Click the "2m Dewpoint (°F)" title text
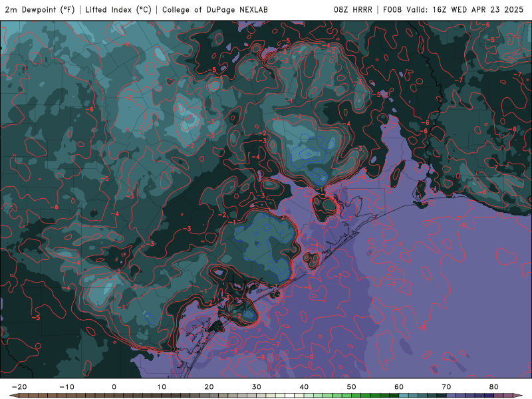Viewport: 532px width, 399px height. coord(39,9)
